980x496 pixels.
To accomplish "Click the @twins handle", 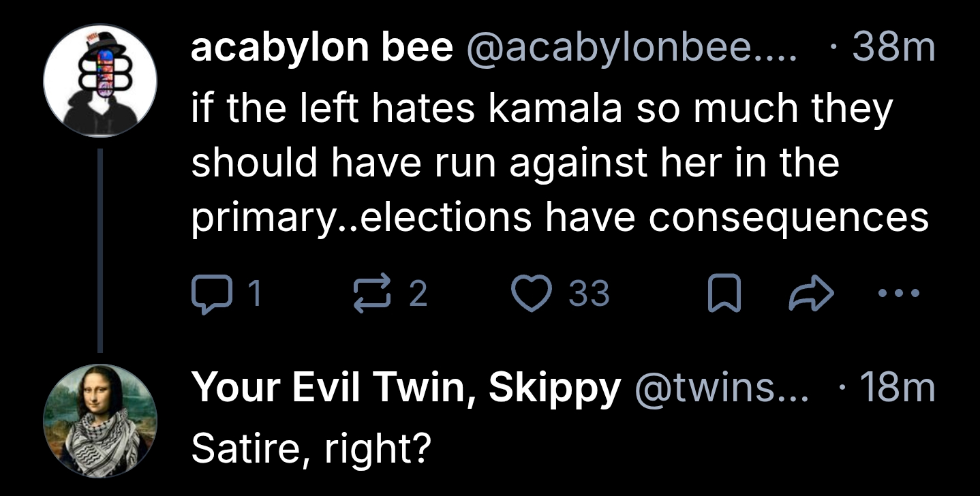I will [721, 387].
